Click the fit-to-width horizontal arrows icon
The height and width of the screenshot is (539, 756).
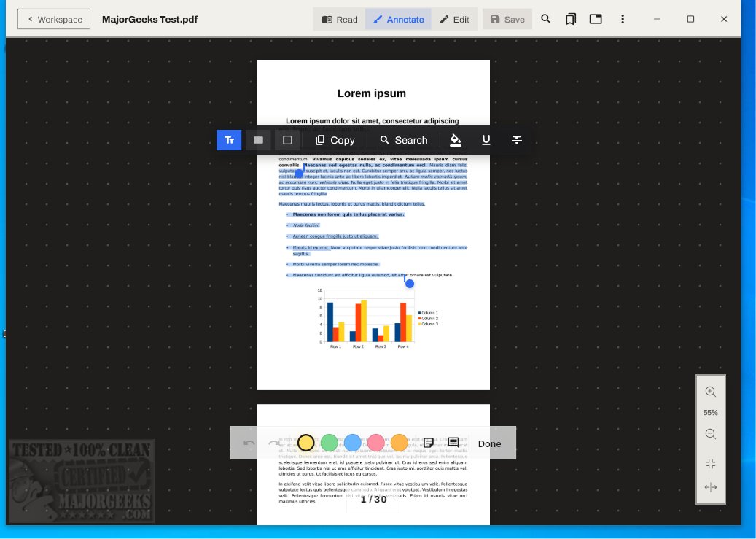[x=710, y=487]
